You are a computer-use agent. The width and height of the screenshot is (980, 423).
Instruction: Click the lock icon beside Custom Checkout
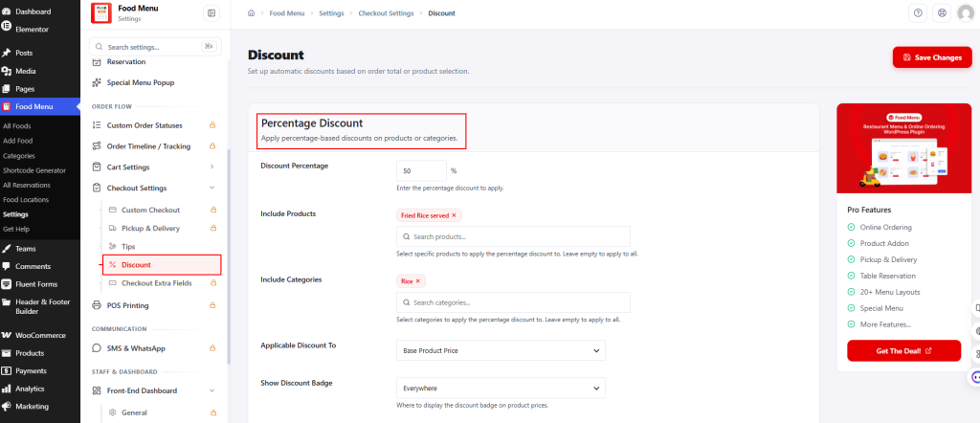212,210
